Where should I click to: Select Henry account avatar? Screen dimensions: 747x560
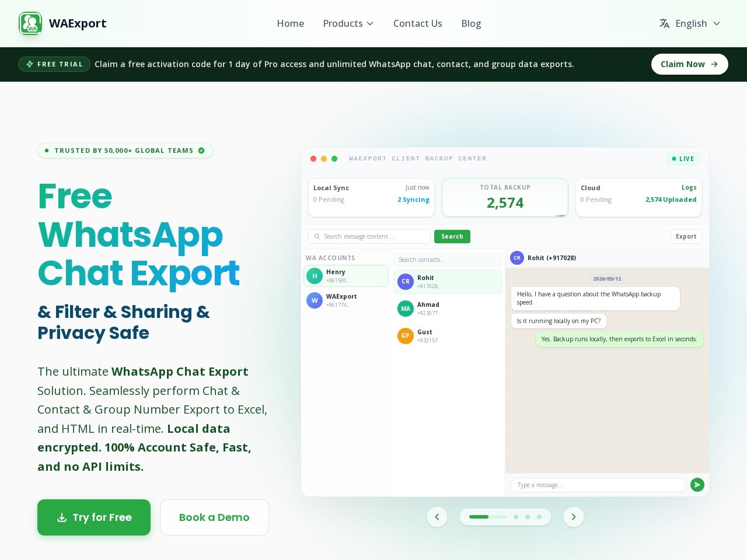(x=315, y=276)
